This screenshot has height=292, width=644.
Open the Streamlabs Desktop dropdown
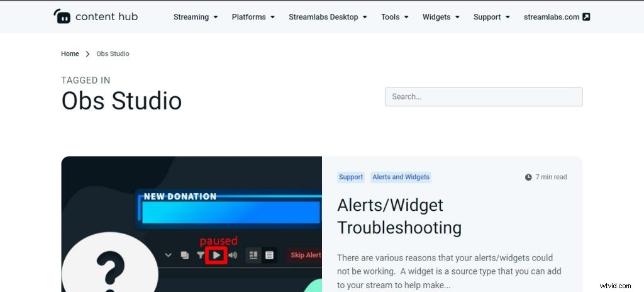click(x=327, y=17)
